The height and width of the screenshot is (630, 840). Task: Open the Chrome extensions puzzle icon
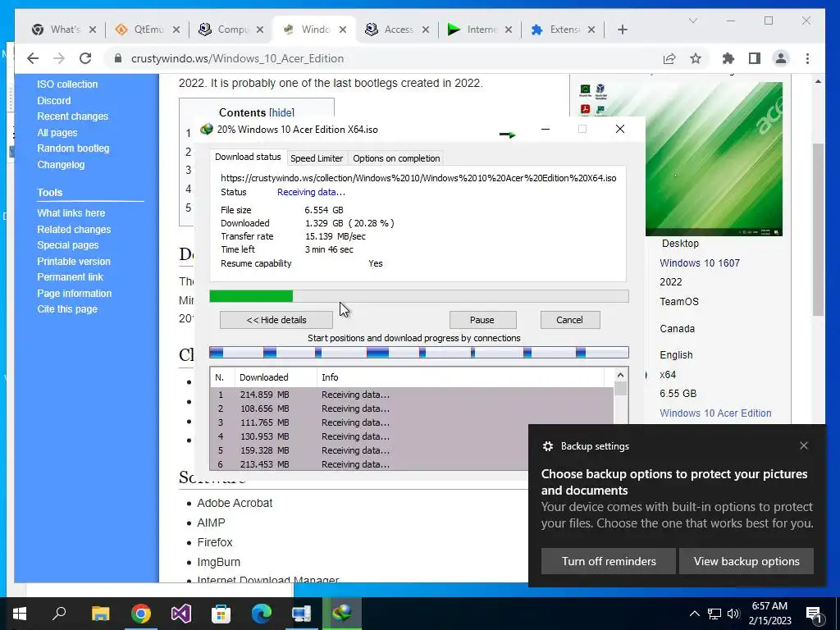(728, 58)
